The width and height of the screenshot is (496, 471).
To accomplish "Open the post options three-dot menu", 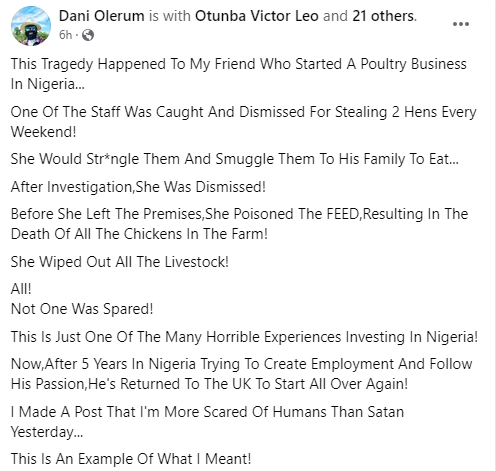I will tap(461, 24).
